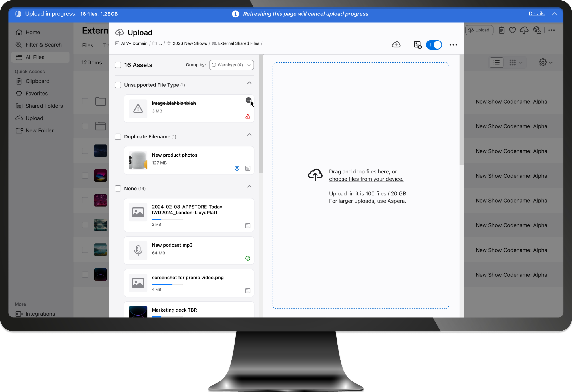572x392 pixels.
Task: Click the Details link in upload banner
Action: coord(536,14)
